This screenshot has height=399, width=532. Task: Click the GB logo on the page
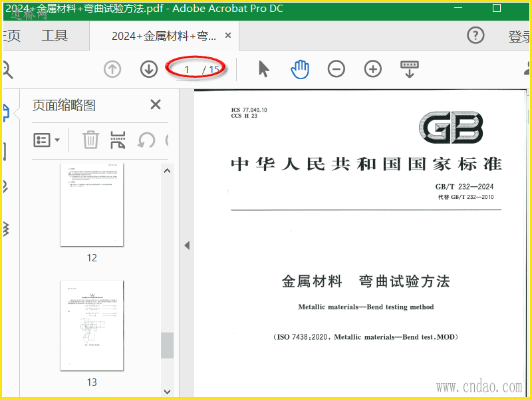451,127
